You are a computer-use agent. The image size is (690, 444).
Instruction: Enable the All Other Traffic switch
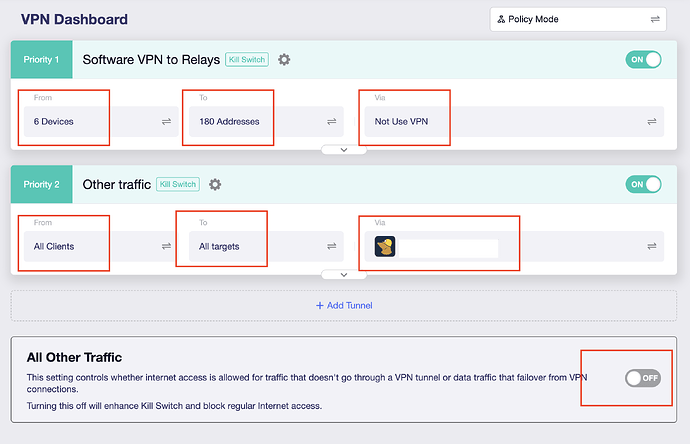tap(643, 378)
